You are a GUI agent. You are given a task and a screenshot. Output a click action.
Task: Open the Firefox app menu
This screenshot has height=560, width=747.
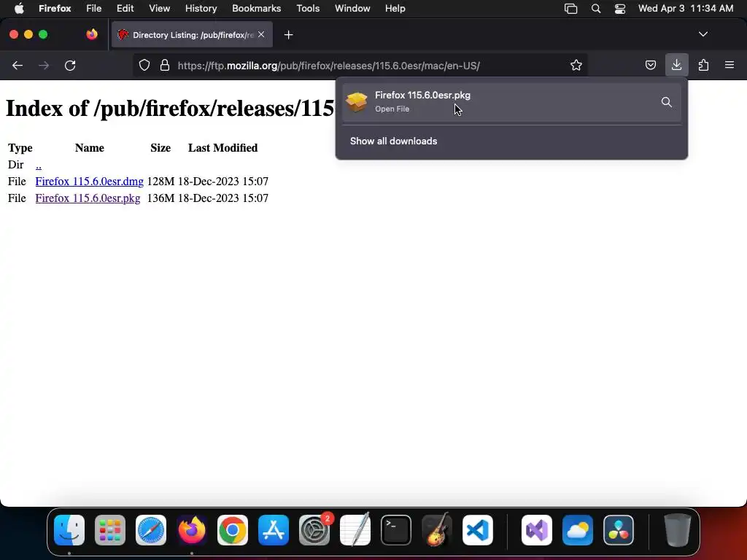55,8
